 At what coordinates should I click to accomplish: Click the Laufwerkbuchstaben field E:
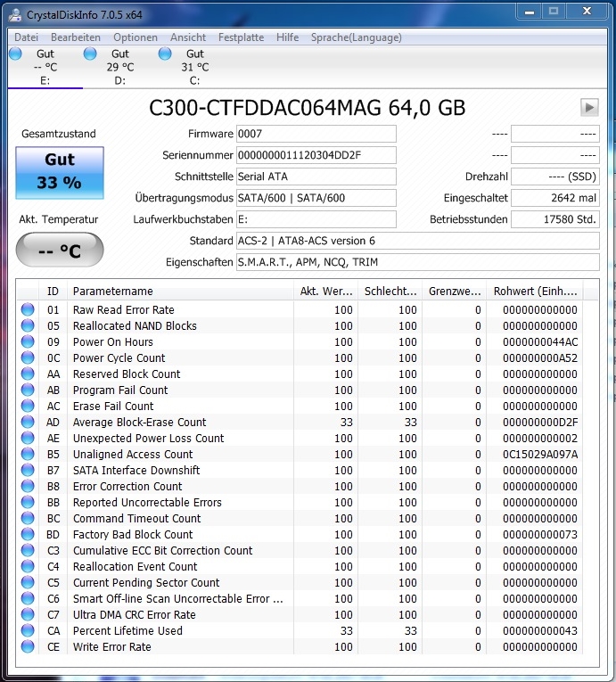tap(316, 219)
